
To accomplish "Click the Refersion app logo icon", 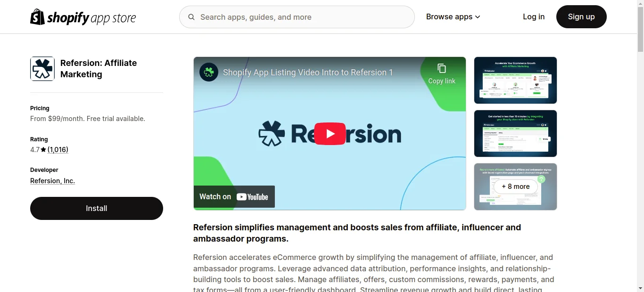I will tap(42, 69).
